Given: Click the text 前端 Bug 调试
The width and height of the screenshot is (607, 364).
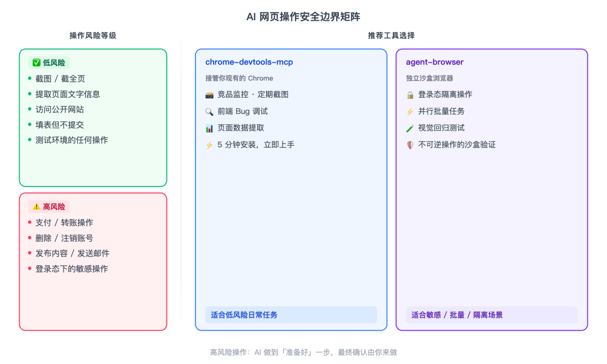Looking at the screenshot, I should coord(242,111).
